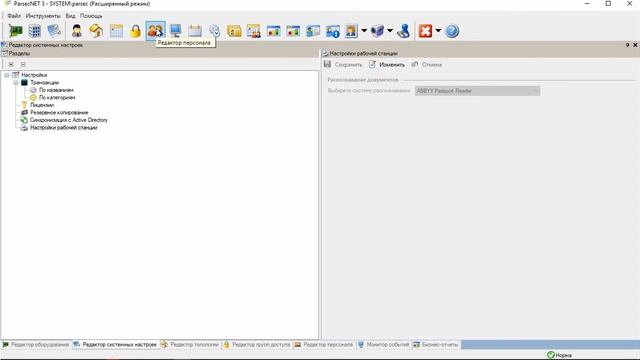The height and width of the screenshot is (360, 640).
Task: Select Синхронизация с Active Directory tree item
Action: coord(69,120)
